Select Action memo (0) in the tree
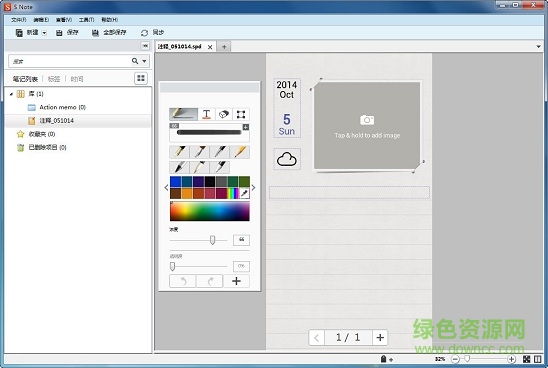This screenshot has width=548, height=368. point(63,107)
